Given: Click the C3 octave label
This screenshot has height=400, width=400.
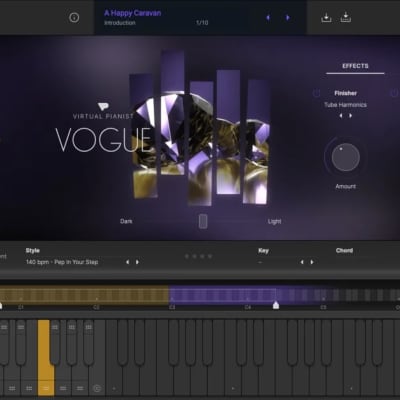Looking at the screenshot, I should pos(172,307).
